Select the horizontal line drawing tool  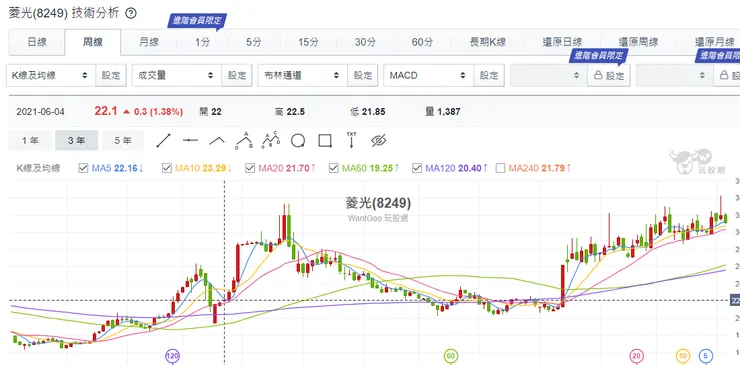[190, 140]
